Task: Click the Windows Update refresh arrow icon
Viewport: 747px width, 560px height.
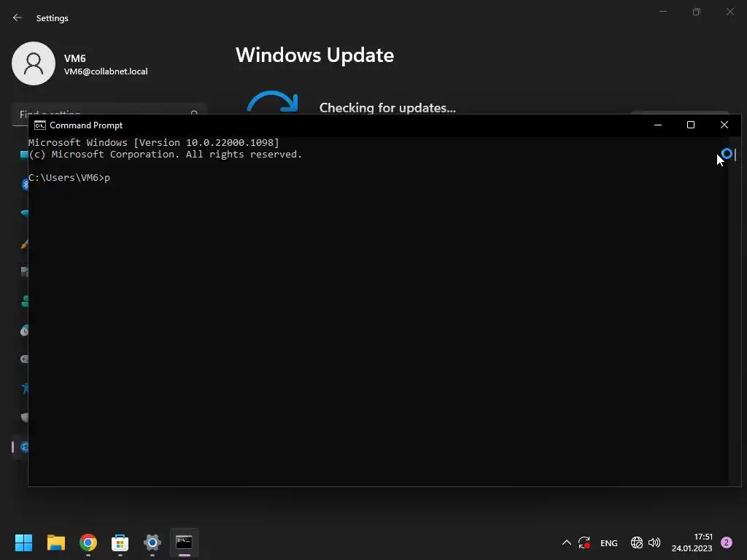Action: pos(273,101)
